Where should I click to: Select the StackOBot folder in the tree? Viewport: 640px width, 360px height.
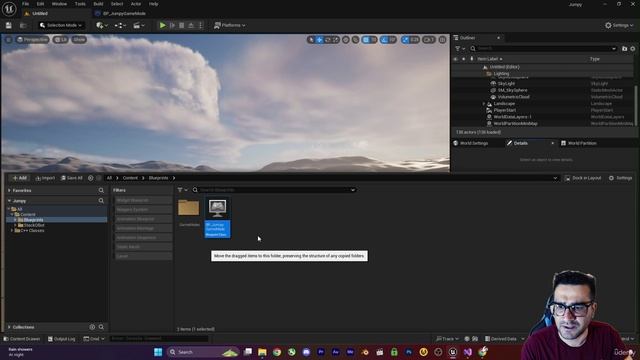click(34, 225)
